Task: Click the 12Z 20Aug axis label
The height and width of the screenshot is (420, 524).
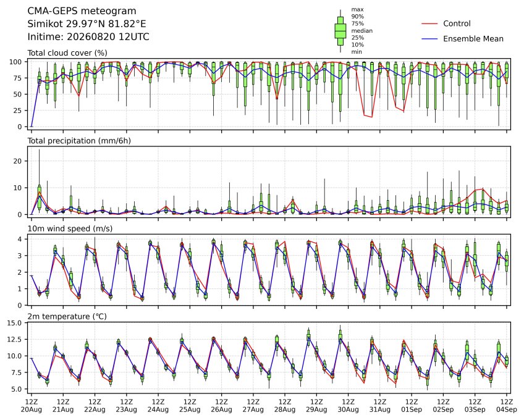Action: [32, 406]
